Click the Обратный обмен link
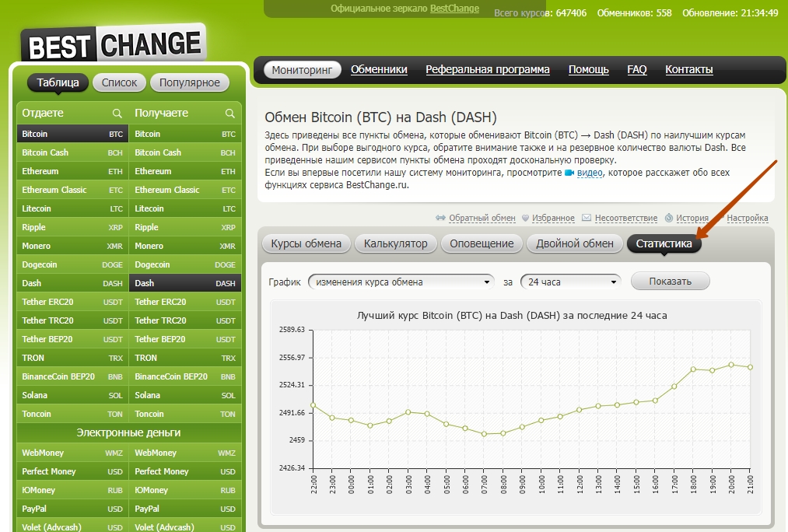 pos(482,218)
